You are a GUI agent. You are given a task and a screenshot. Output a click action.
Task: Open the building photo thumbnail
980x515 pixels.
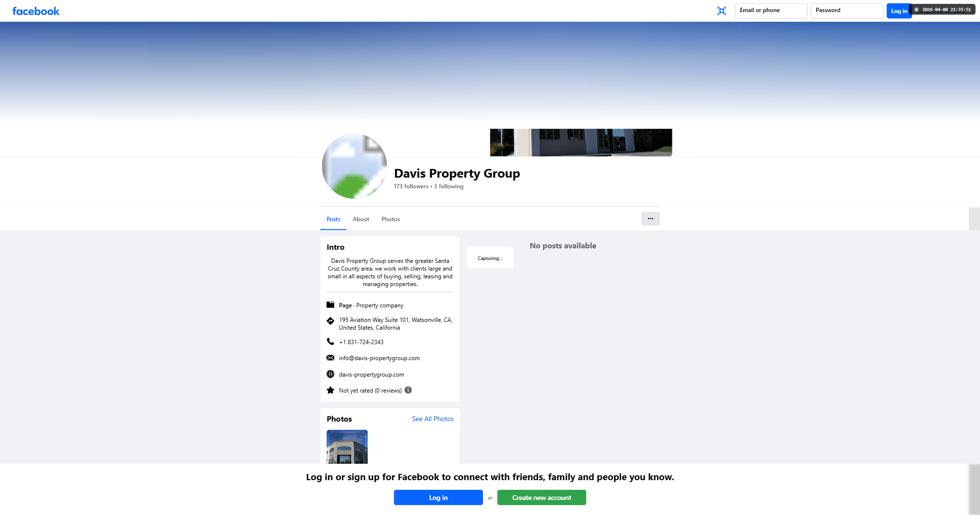coord(347,447)
